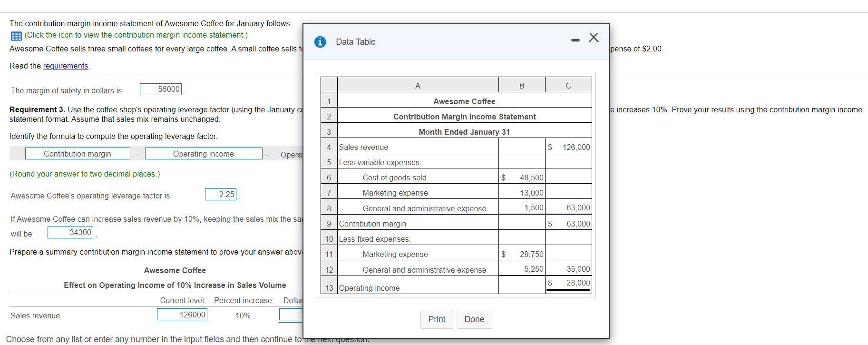Click the 10% percent increase value
The image size is (868, 345).
(243, 315)
